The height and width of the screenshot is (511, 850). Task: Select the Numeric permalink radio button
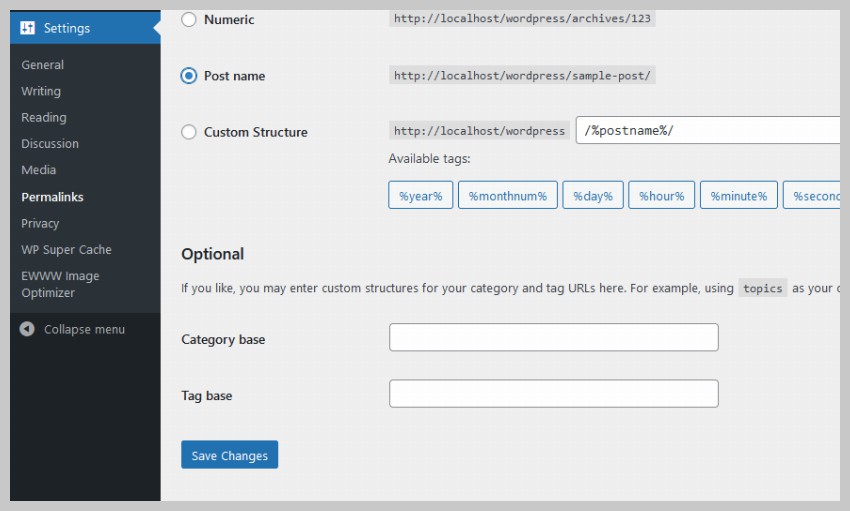pyautogui.click(x=189, y=19)
